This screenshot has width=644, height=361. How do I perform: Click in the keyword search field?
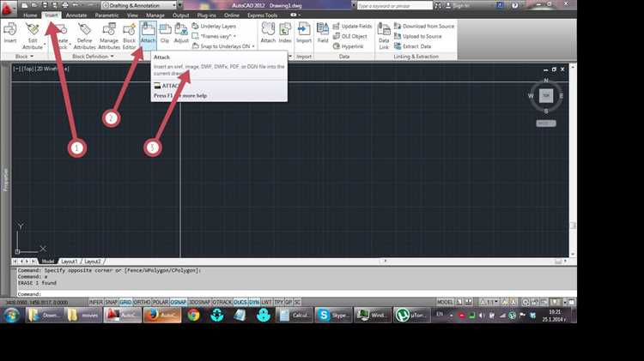(394, 5)
